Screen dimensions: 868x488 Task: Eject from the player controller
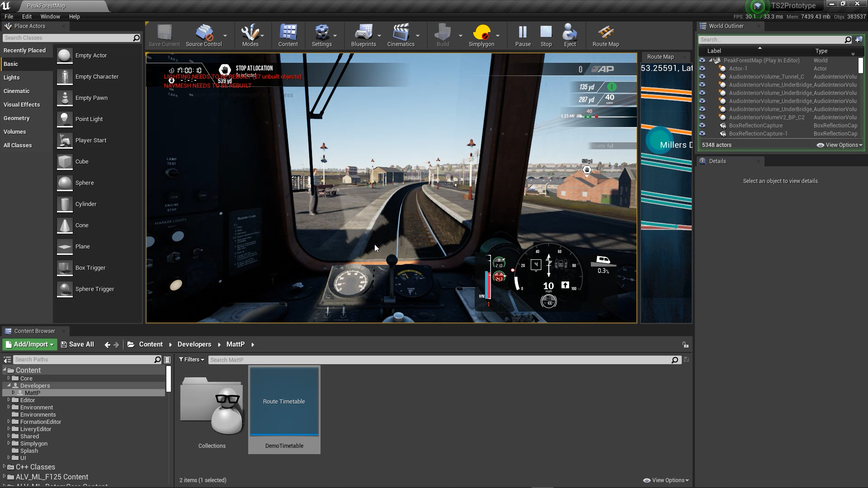click(570, 36)
